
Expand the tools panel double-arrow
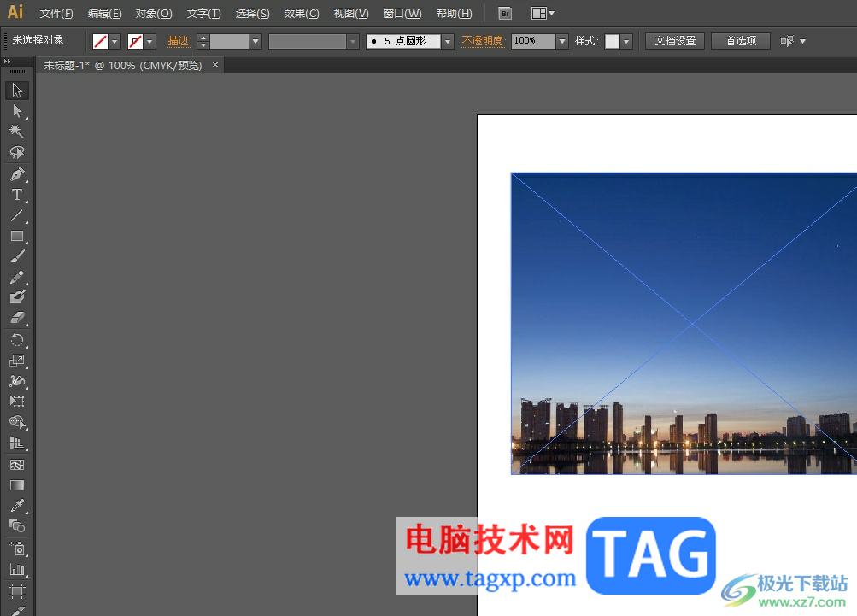(x=7, y=62)
